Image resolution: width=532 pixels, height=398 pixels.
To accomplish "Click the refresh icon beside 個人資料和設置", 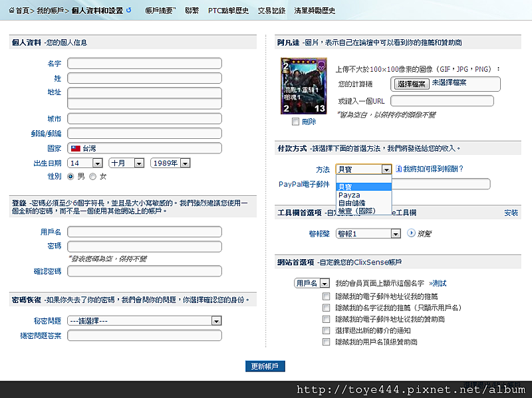I will click(128, 10).
